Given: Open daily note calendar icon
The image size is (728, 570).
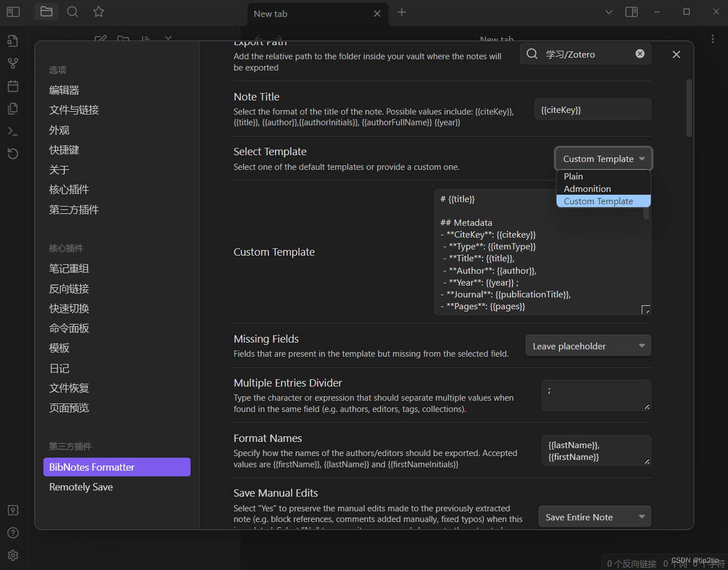Looking at the screenshot, I should [x=13, y=86].
